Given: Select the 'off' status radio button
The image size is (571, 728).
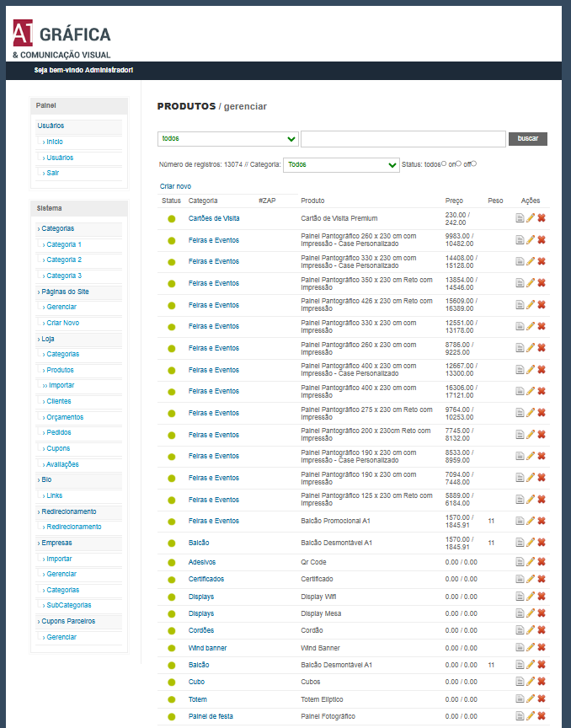Looking at the screenshot, I should pyautogui.click(x=473, y=163).
